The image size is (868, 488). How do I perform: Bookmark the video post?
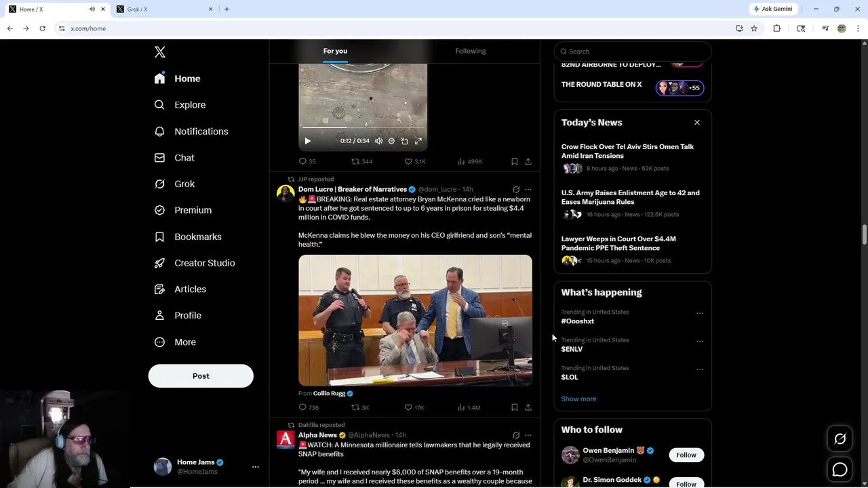pyautogui.click(x=515, y=161)
